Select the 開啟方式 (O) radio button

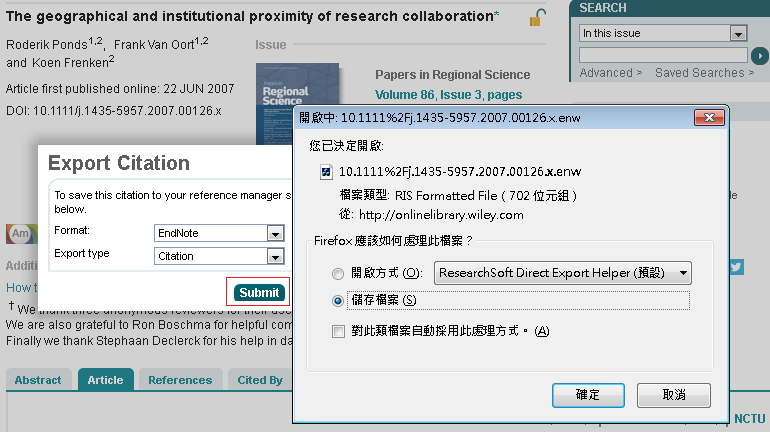(338, 274)
